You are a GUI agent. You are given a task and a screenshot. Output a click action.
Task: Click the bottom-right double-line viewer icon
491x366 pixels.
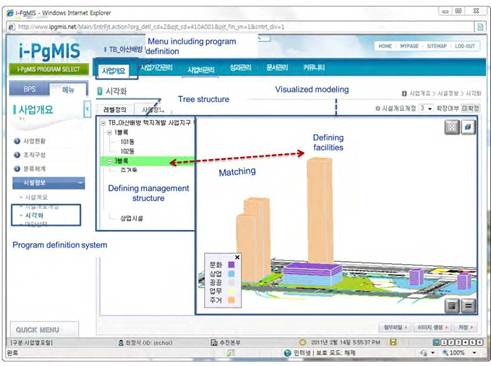[x=468, y=306]
